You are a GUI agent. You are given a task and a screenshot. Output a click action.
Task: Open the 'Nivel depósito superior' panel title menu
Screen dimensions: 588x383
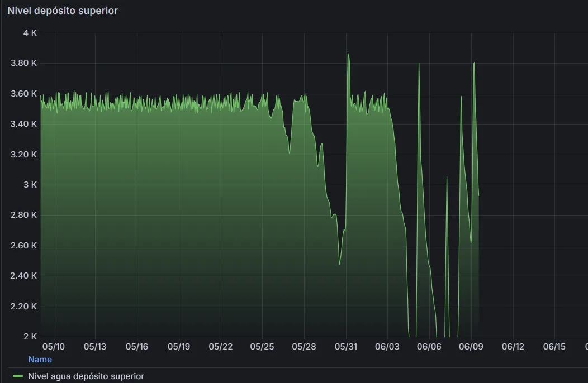click(x=62, y=11)
